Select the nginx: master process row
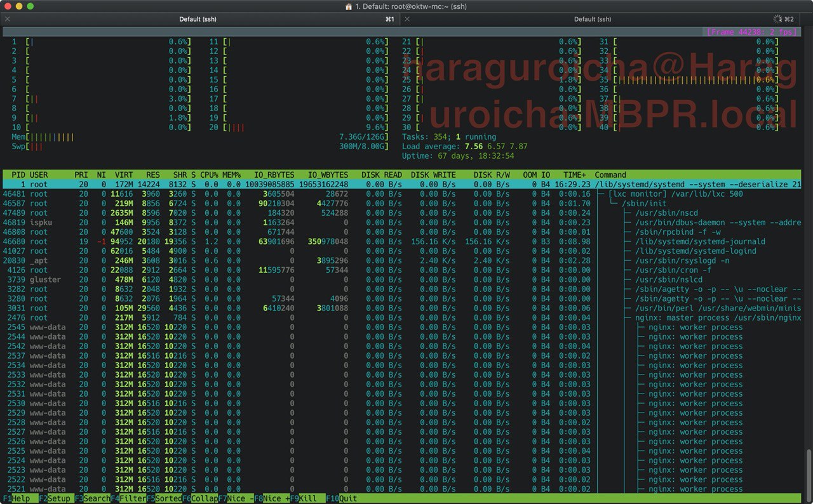The image size is (813, 504). click(x=401, y=318)
